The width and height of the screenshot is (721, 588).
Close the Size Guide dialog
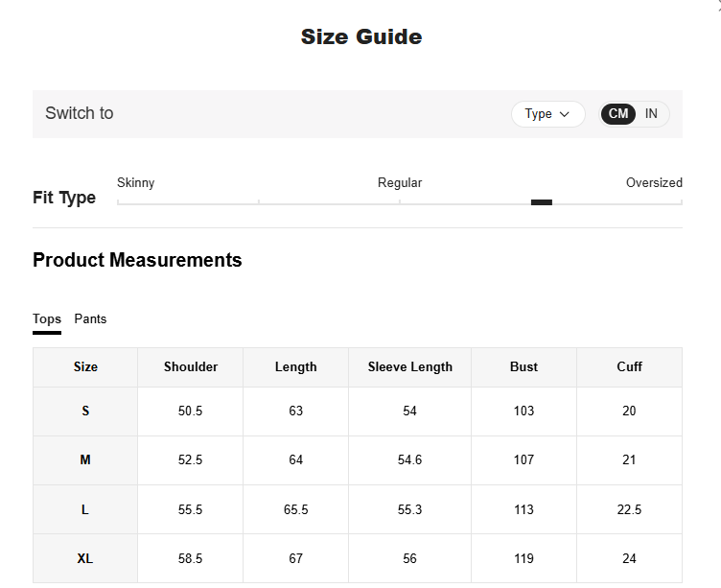pyautogui.click(x=717, y=4)
